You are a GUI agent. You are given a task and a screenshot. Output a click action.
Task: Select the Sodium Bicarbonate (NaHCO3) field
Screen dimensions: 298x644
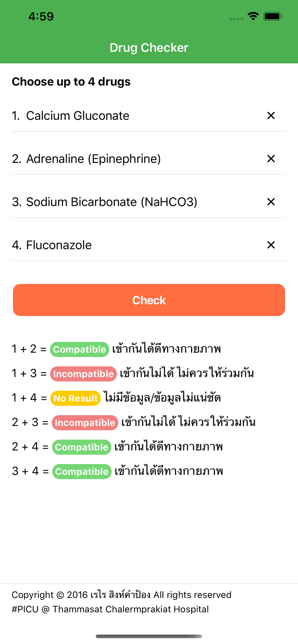pyautogui.click(x=149, y=202)
